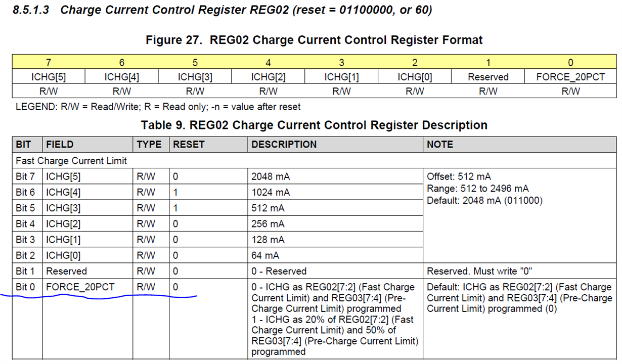Click the bit number 4 header in the figure
Screen dimensions: 622x364
pyautogui.click(x=268, y=63)
